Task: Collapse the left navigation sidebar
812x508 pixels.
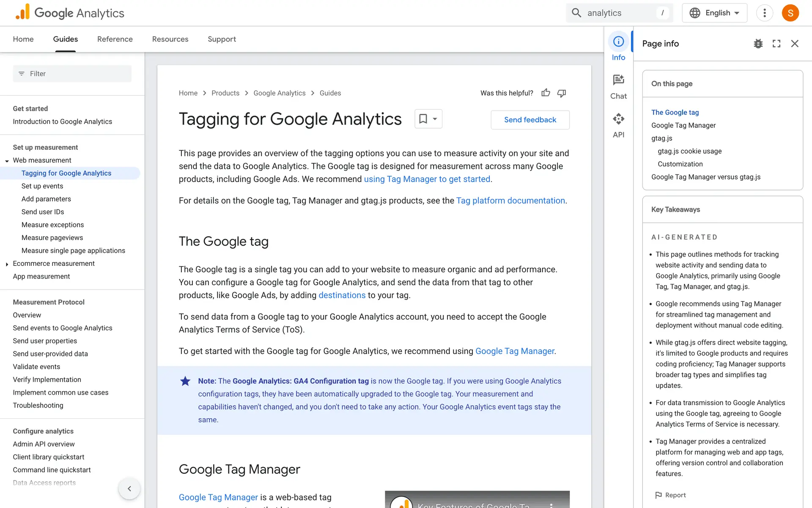Action: (x=129, y=489)
